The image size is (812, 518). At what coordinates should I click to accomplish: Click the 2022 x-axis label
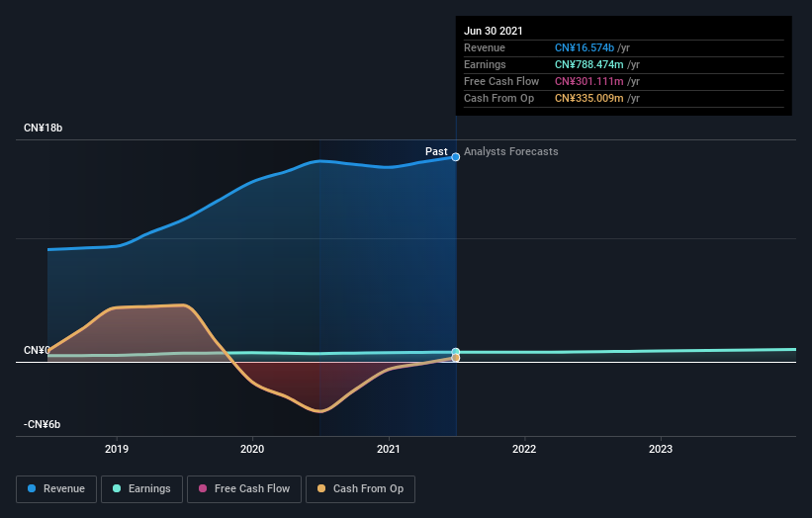(524, 449)
